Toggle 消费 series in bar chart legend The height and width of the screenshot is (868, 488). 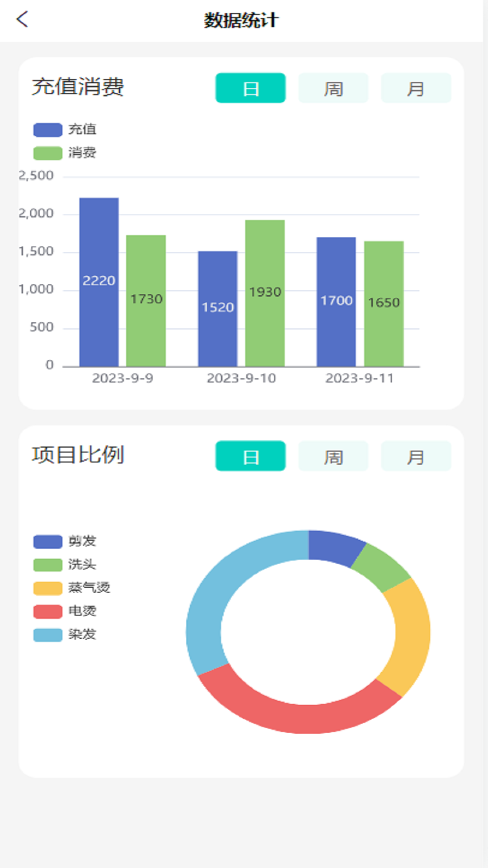[x=65, y=153]
